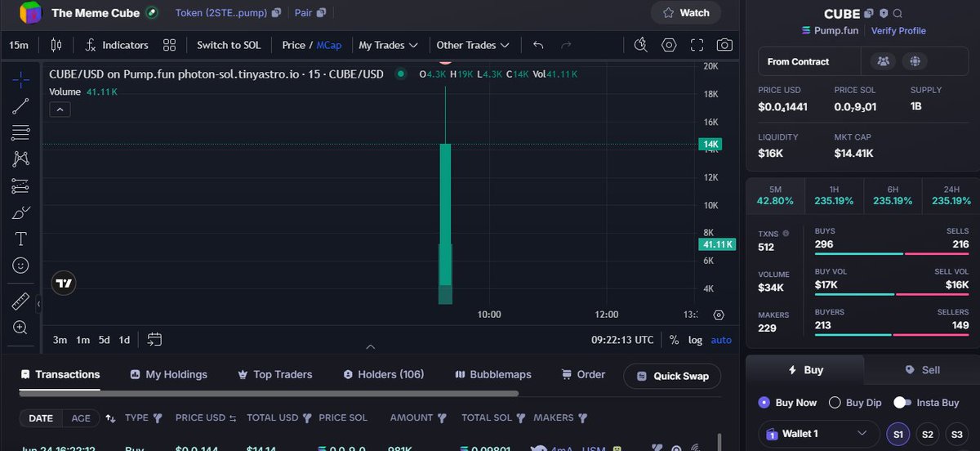The image size is (980, 451).
Task: Open chart settings hexagon icon
Action: [669, 45]
